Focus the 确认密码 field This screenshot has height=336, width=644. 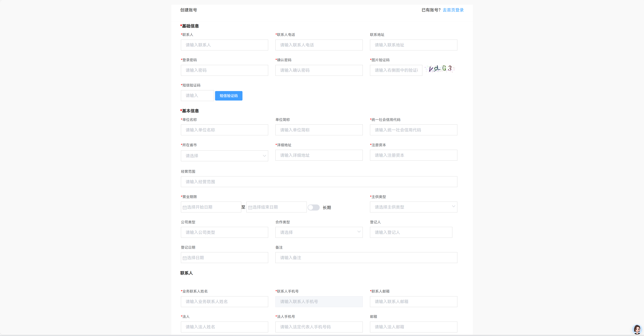(x=319, y=70)
